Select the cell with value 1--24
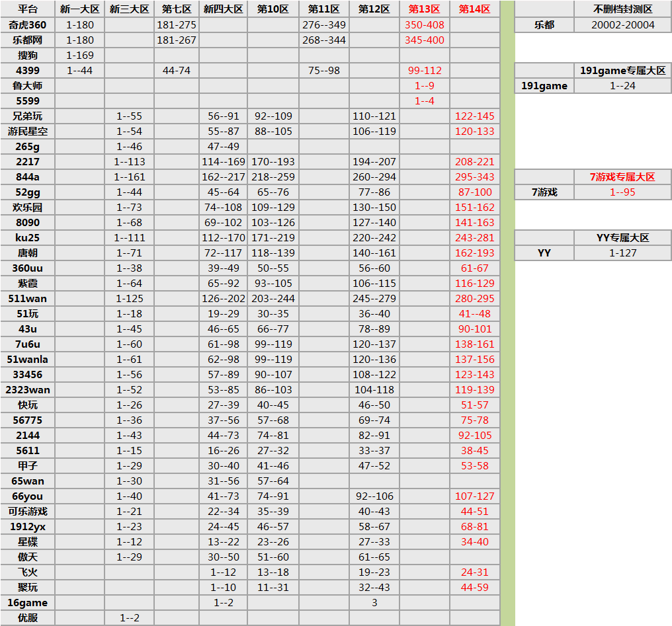Viewport: 672px width, 626px height. coord(622,86)
